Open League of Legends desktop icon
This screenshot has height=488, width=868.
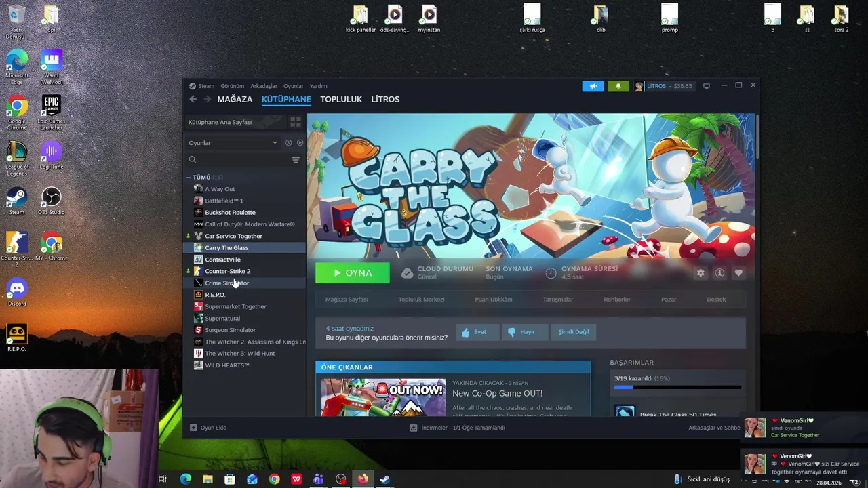17,159
